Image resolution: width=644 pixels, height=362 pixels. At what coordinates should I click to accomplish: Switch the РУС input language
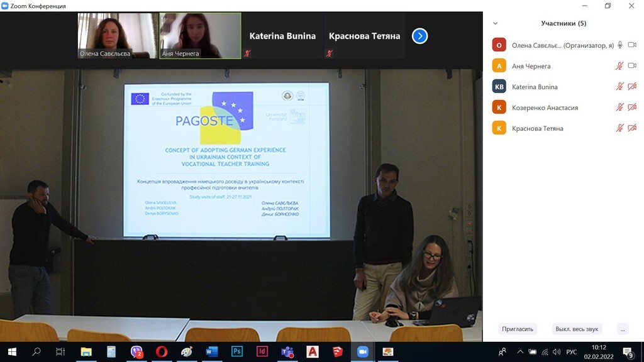tap(571, 352)
